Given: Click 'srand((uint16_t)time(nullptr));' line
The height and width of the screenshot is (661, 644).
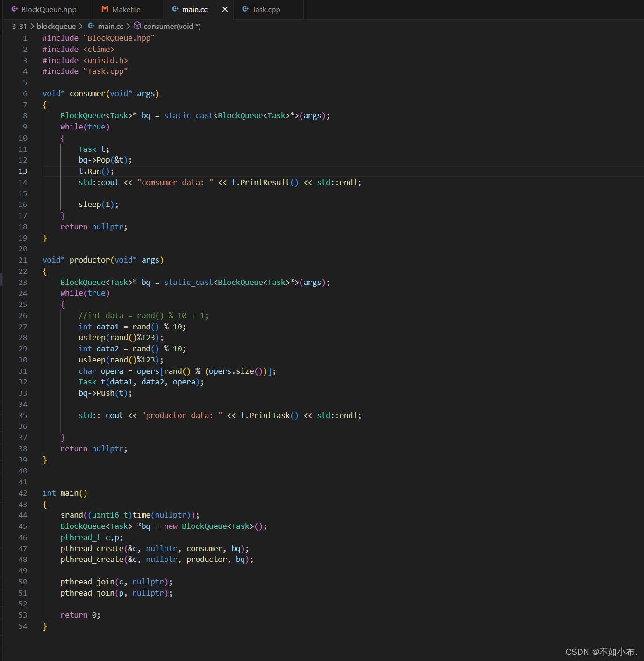Looking at the screenshot, I should [x=130, y=515].
